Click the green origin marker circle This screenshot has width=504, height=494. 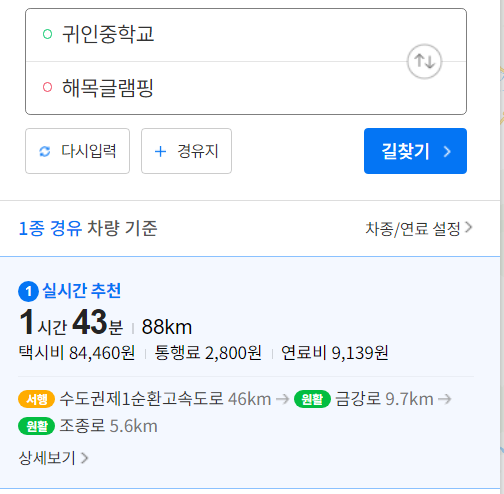click(48, 34)
